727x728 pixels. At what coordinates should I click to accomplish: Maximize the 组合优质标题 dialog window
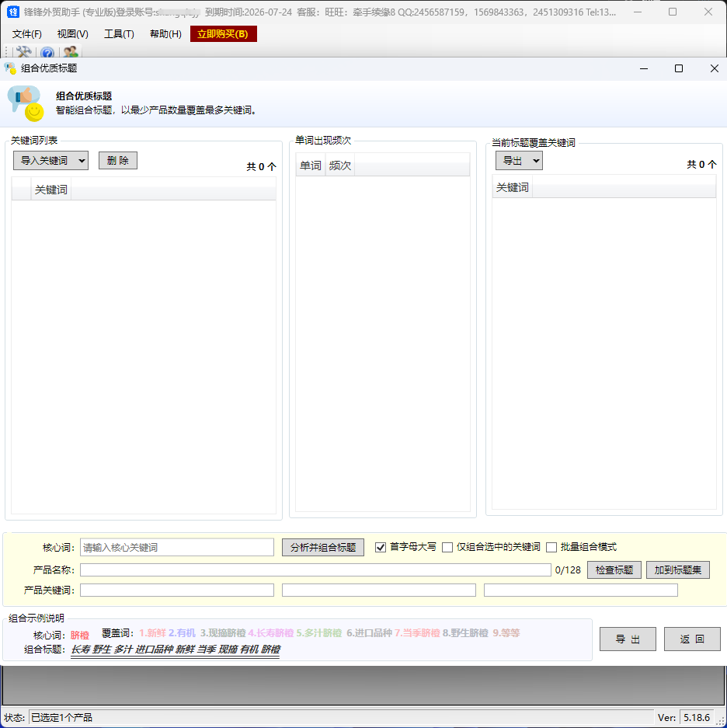point(678,68)
